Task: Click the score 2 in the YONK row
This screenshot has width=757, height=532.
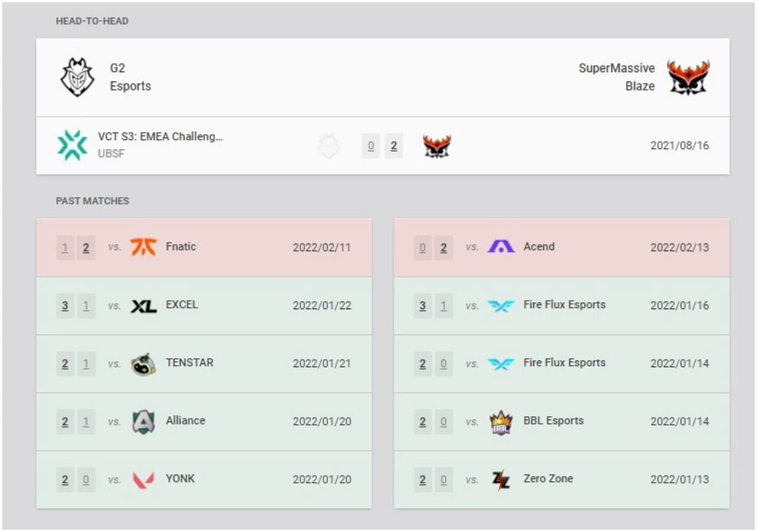Action: [65, 480]
